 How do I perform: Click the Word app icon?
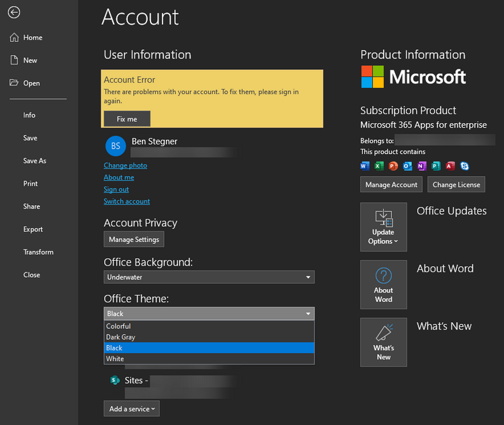point(365,166)
